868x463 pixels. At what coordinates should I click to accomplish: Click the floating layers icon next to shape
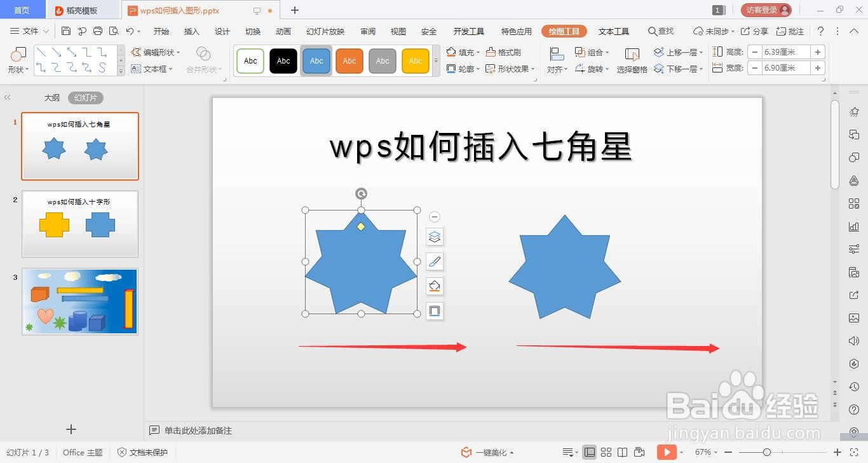coord(435,236)
